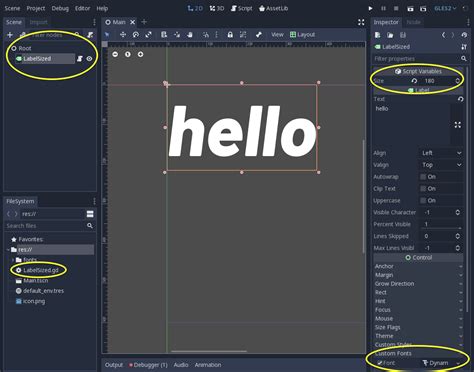Choose the Rotate Mode tool

(x=136, y=34)
